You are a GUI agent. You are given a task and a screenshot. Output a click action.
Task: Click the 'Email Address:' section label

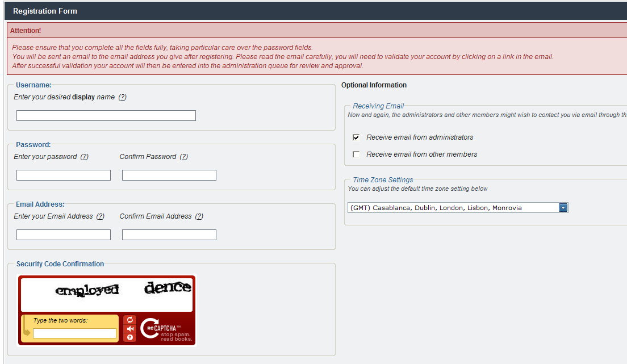[40, 204]
